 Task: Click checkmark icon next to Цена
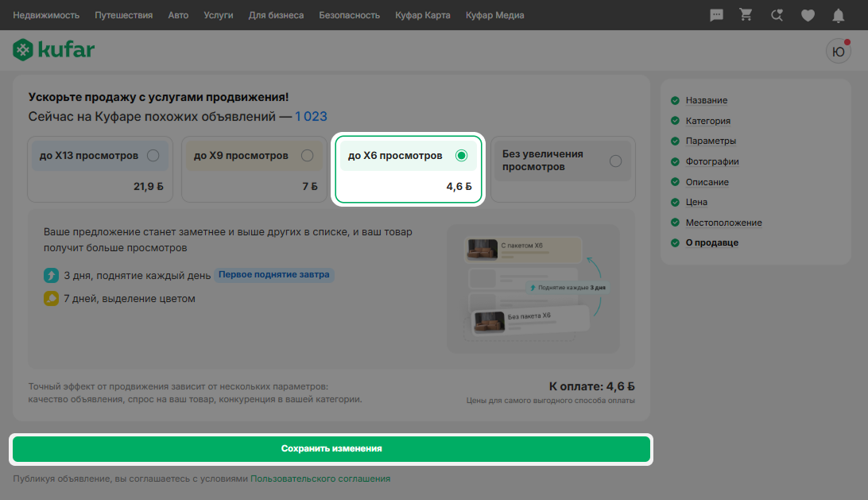pos(675,202)
